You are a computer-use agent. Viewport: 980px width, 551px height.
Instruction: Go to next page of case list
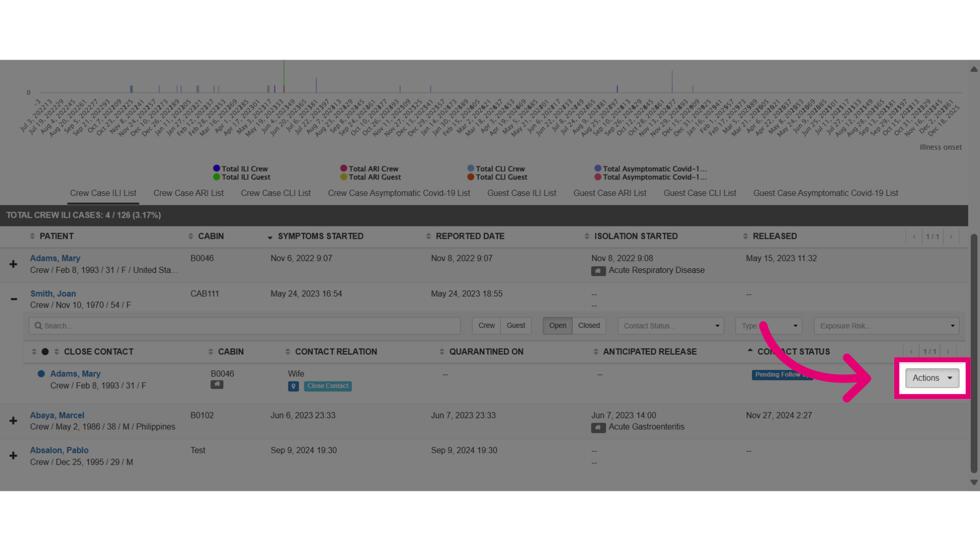[x=951, y=237]
